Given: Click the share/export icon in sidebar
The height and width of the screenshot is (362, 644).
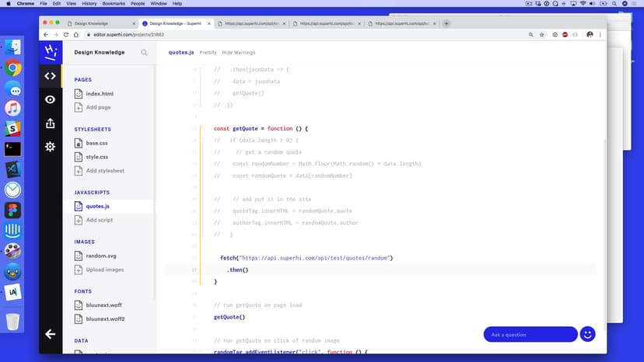Looking at the screenshot, I should 51,124.
